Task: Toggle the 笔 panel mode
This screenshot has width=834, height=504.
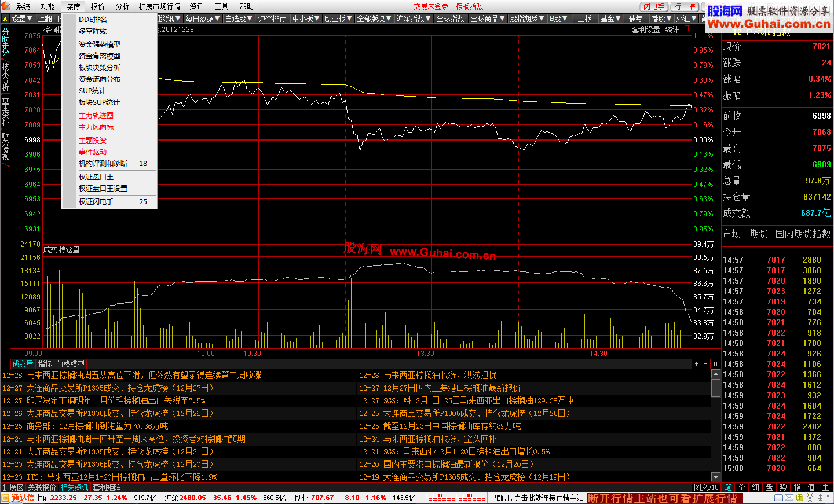Action: tap(728, 487)
